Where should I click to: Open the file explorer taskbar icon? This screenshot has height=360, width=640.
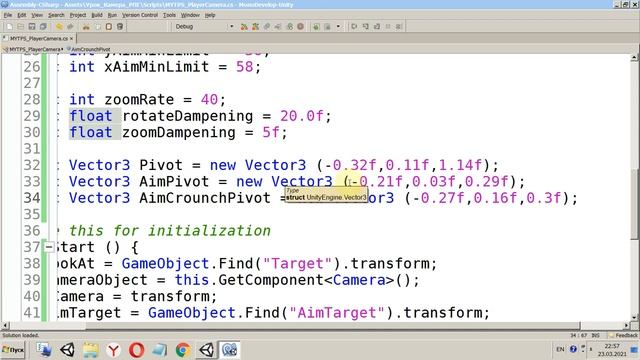pos(91,350)
